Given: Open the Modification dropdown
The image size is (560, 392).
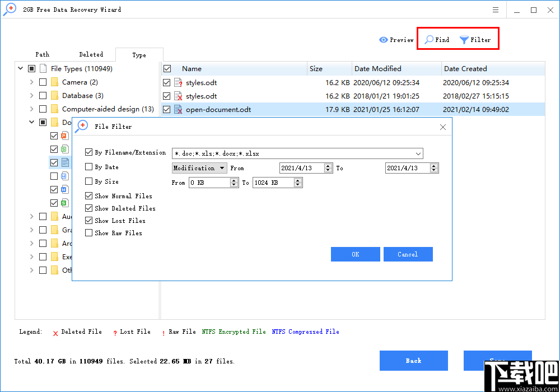Looking at the screenshot, I should (x=199, y=167).
